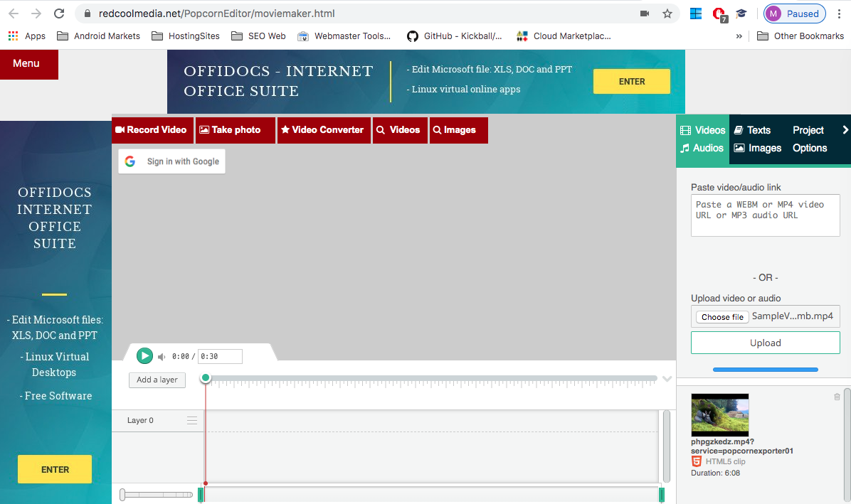Open the Layer 0 handle menu icon

pos(191,421)
